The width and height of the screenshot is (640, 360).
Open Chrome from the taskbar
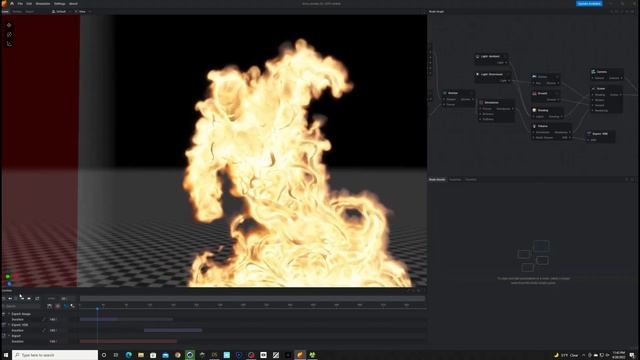point(178,355)
